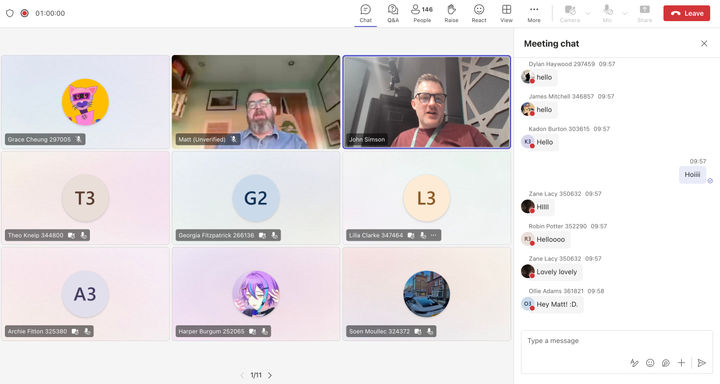
Task: Click Kadon Burton's chat avatar
Action: click(528, 142)
